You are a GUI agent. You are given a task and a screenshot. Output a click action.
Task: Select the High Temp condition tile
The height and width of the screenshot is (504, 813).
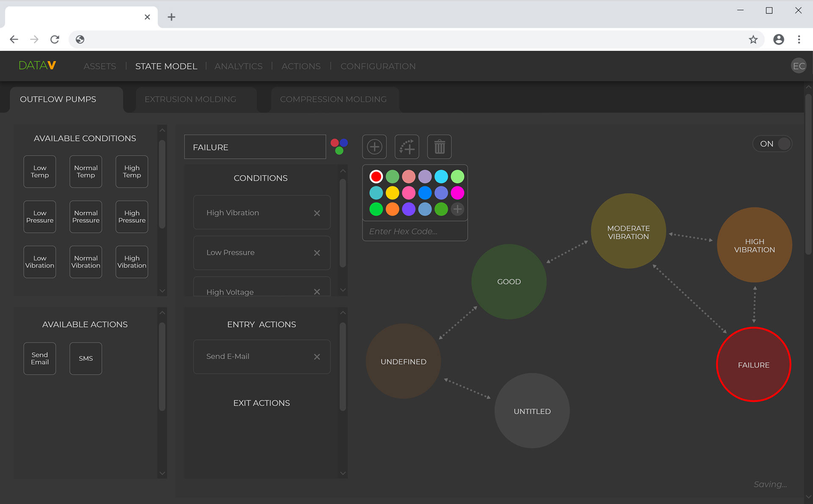click(x=132, y=172)
